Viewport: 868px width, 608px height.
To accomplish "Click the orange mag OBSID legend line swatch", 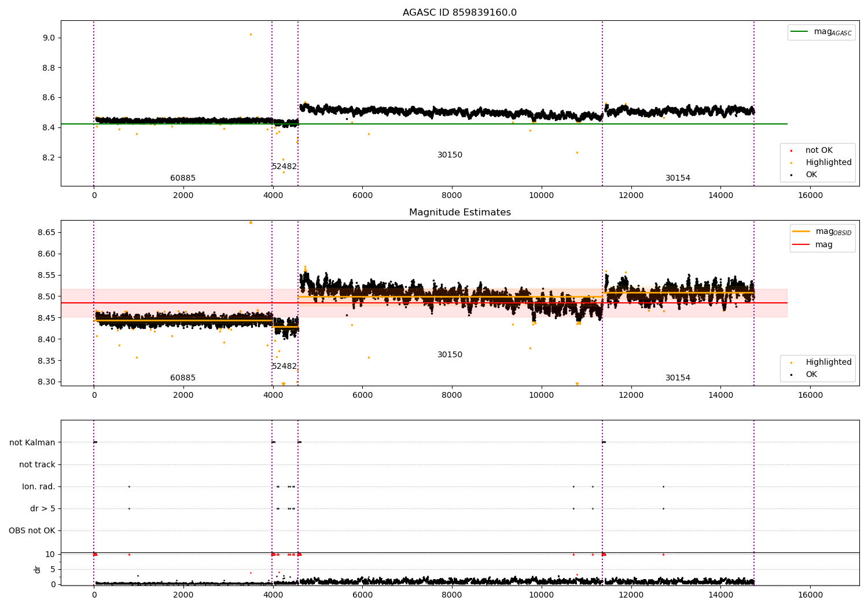I will [x=801, y=232].
